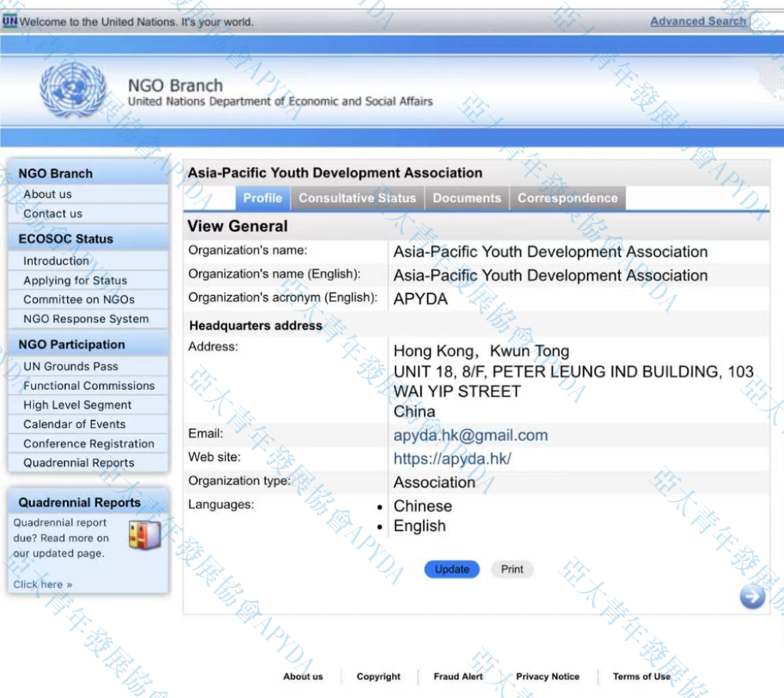Click the Quadrennial Reports book icon

click(144, 535)
